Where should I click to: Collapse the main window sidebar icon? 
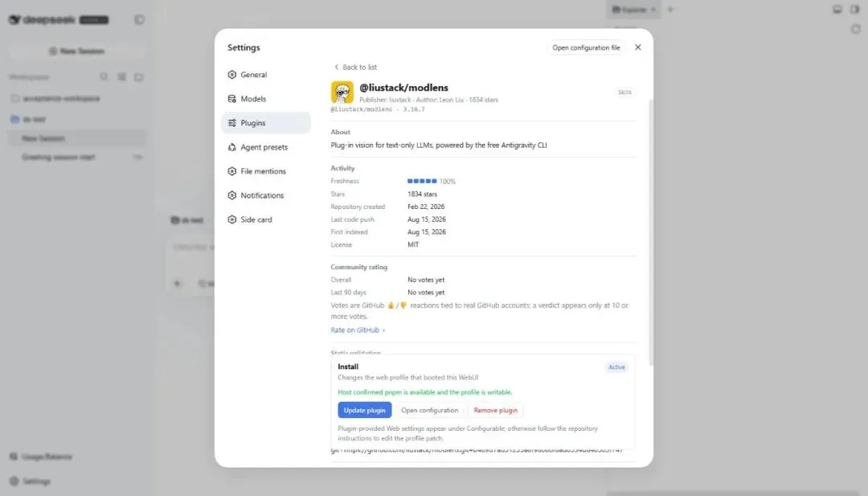139,20
